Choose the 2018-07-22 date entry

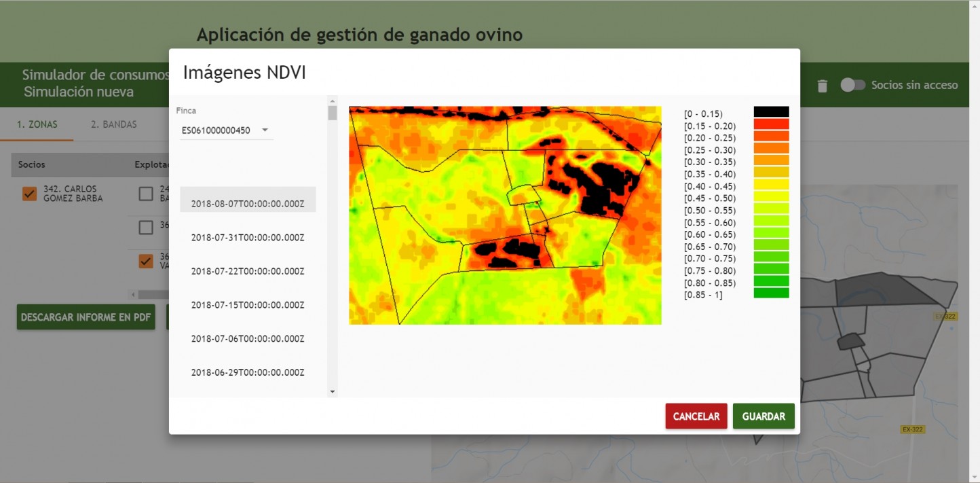pos(248,271)
